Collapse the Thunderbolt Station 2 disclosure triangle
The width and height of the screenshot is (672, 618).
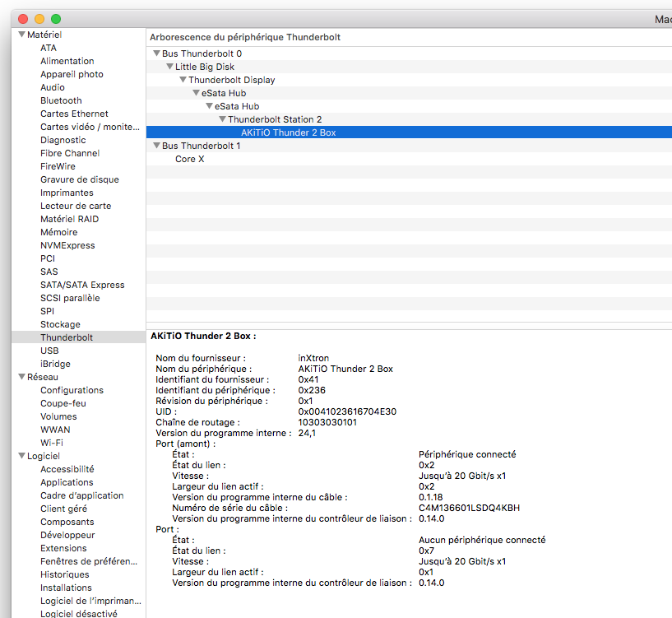223,119
